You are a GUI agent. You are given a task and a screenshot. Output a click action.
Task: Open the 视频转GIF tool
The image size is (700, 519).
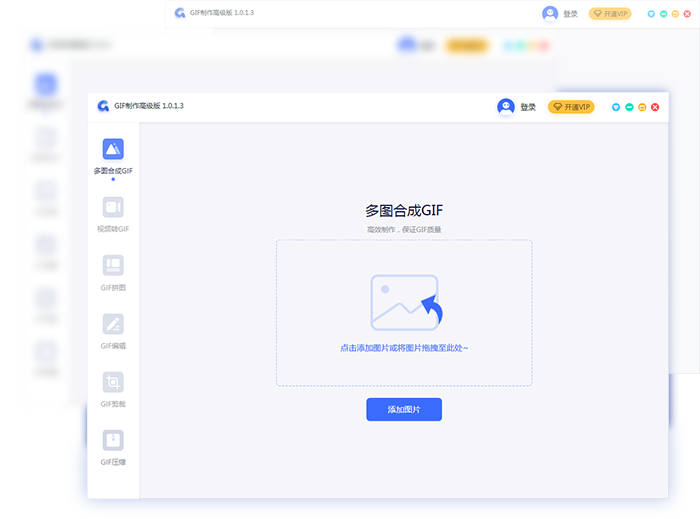(113, 208)
